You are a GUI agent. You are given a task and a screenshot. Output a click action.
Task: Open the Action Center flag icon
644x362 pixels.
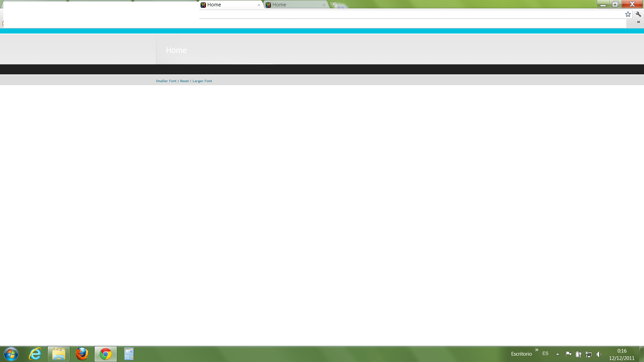569,354
